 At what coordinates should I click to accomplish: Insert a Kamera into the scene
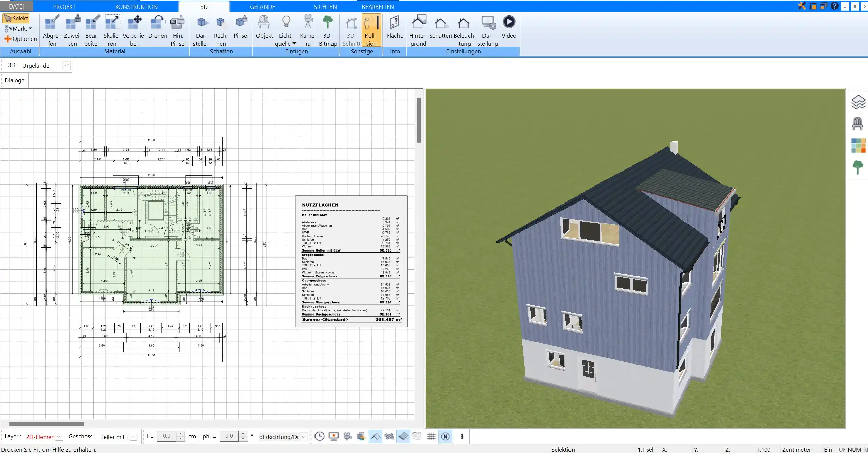[308, 31]
